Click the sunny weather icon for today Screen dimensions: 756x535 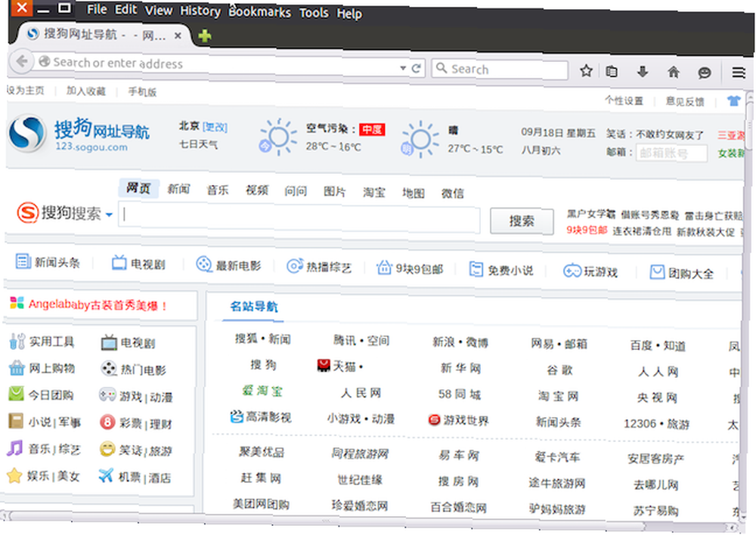278,137
